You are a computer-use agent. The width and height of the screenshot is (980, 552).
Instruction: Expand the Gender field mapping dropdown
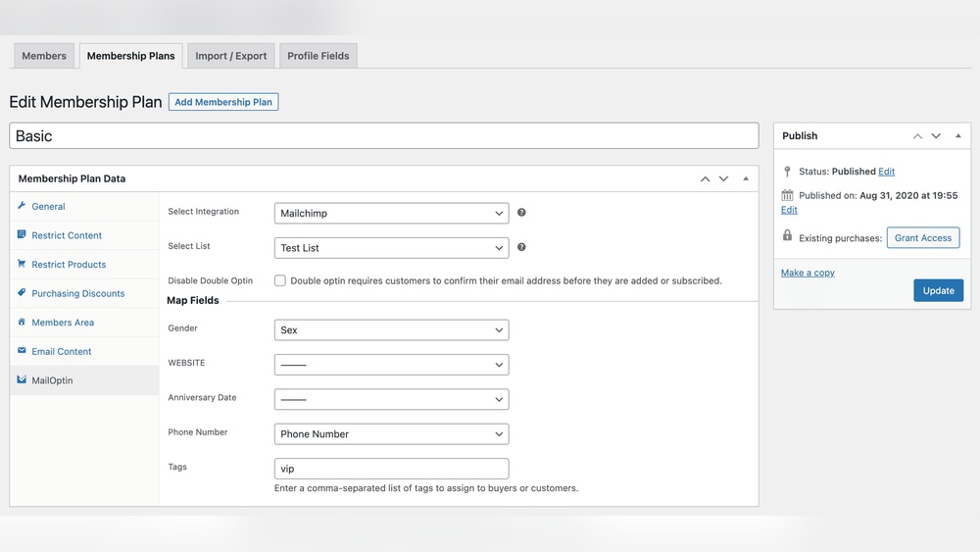click(x=391, y=330)
